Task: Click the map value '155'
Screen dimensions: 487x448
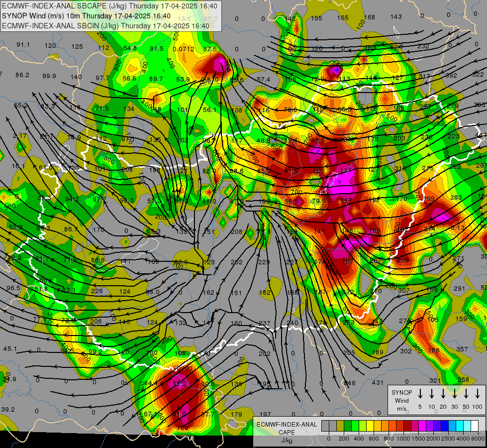Action: coord(316,18)
